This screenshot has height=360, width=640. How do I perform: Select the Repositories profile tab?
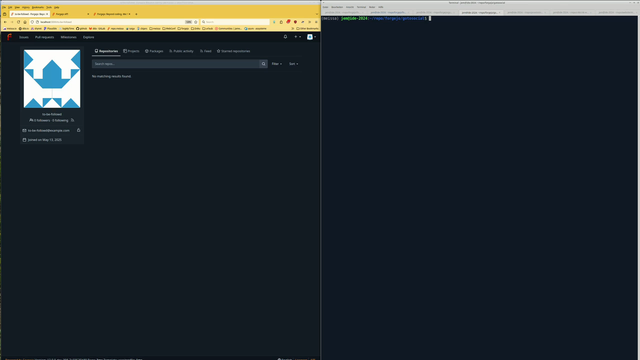pyautogui.click(x=106, y=51)
